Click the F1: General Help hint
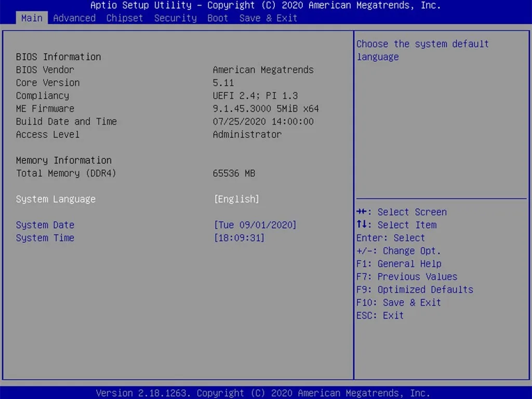The image size is (532, 399). pyautogui.click(x=398, y=263)
